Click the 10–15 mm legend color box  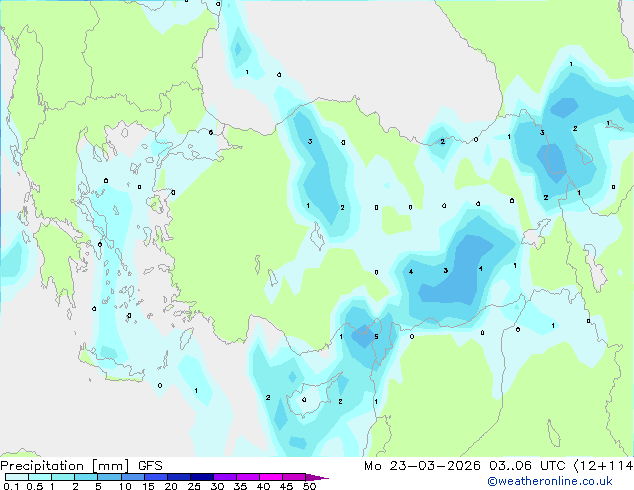point(132,477)
